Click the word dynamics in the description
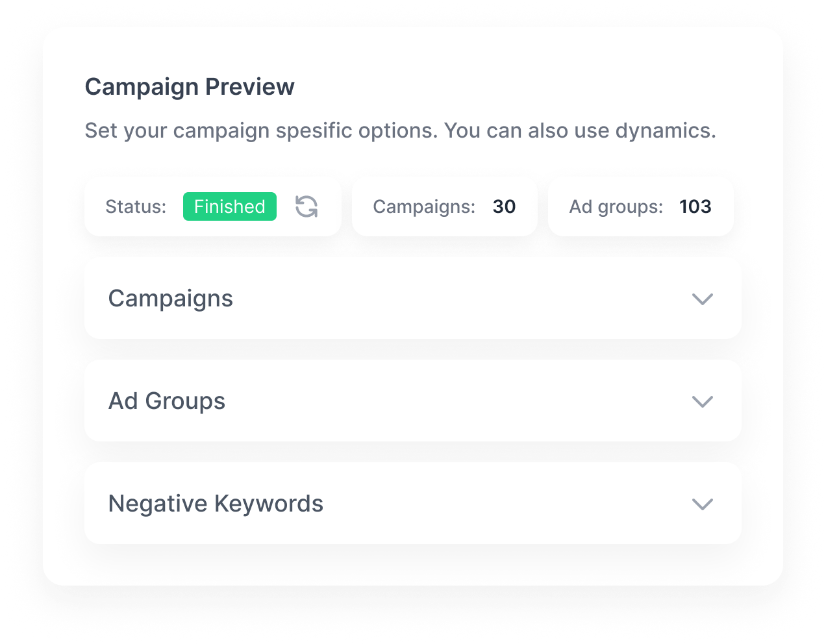 tap(665, 131)
